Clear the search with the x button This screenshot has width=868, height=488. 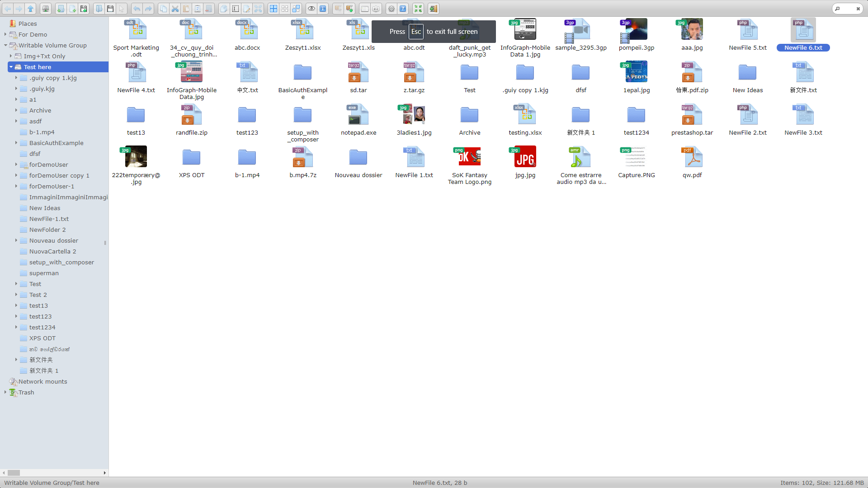click(858, 9)
